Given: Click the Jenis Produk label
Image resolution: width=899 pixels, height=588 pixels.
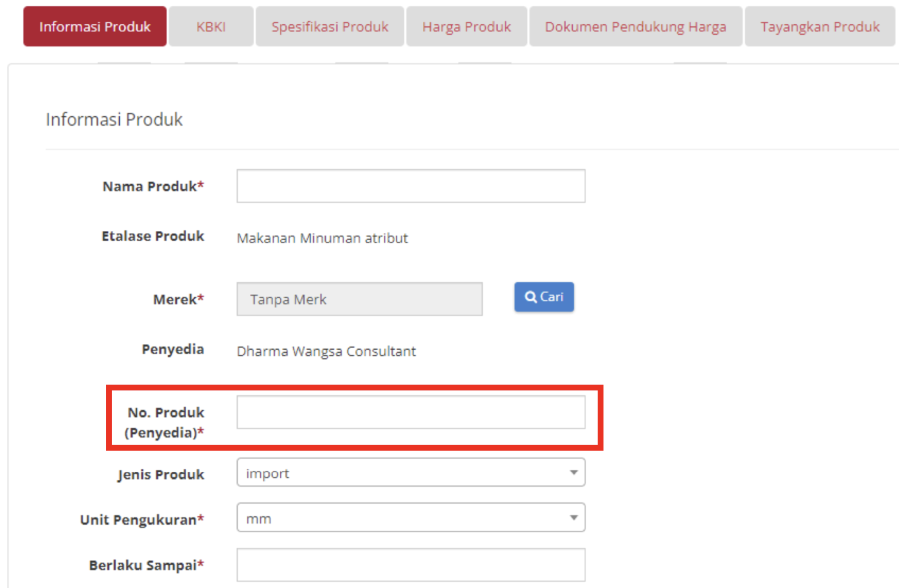Looking at the screenshot, I should pos(161,475).
